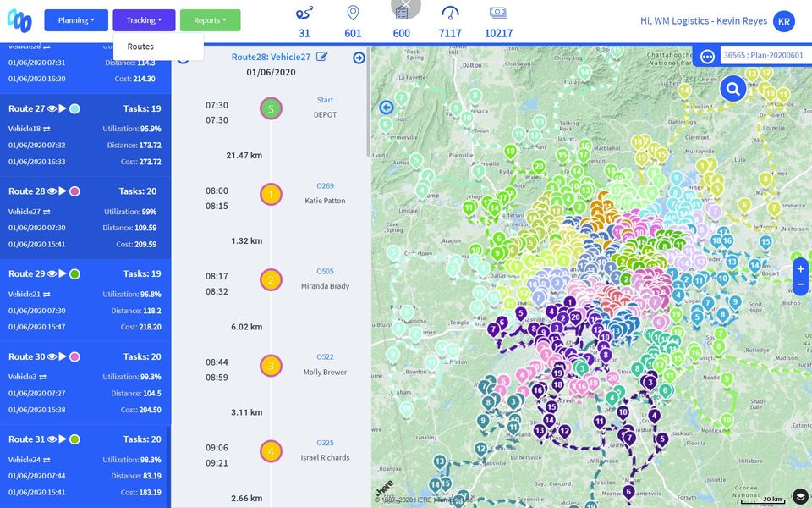Click Route 30 pink color swatch

click(x=74, y=356)
